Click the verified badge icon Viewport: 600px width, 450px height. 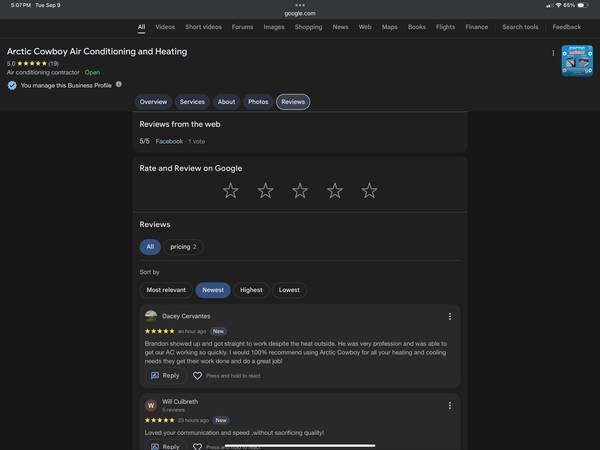[x=12, y=85]
